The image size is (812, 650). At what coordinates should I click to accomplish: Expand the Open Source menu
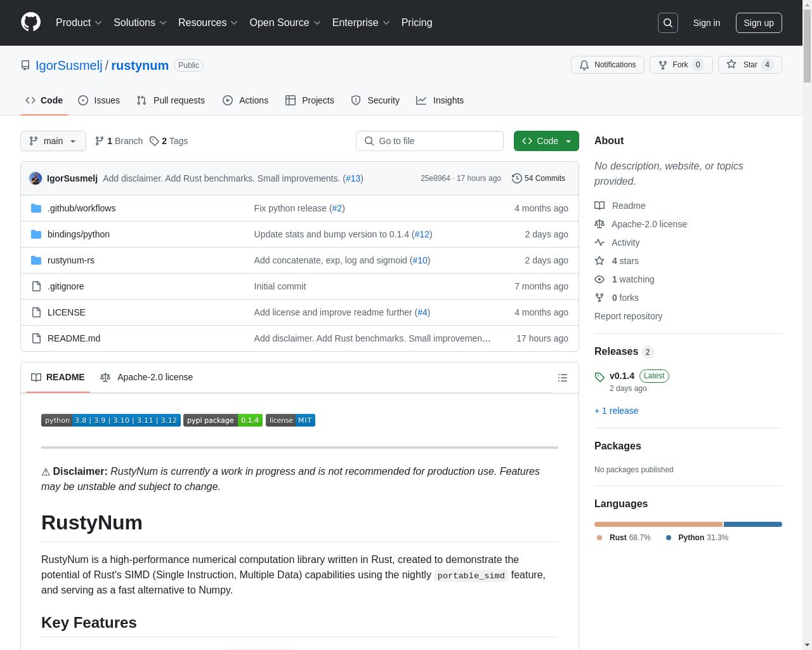[285, 23]
